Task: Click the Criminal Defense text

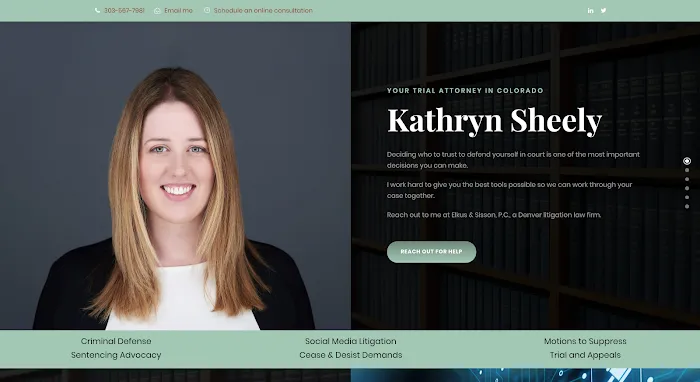Action: point(116,341)
